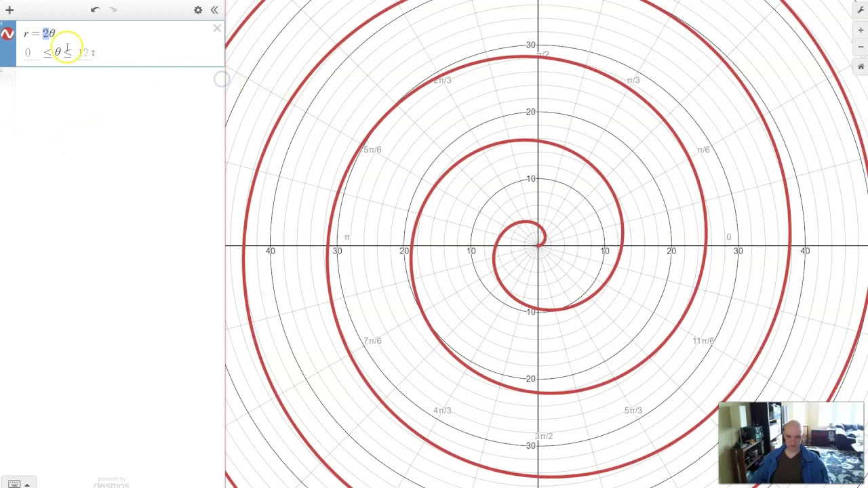Open expression list settings gear

(x=198, y=10)
